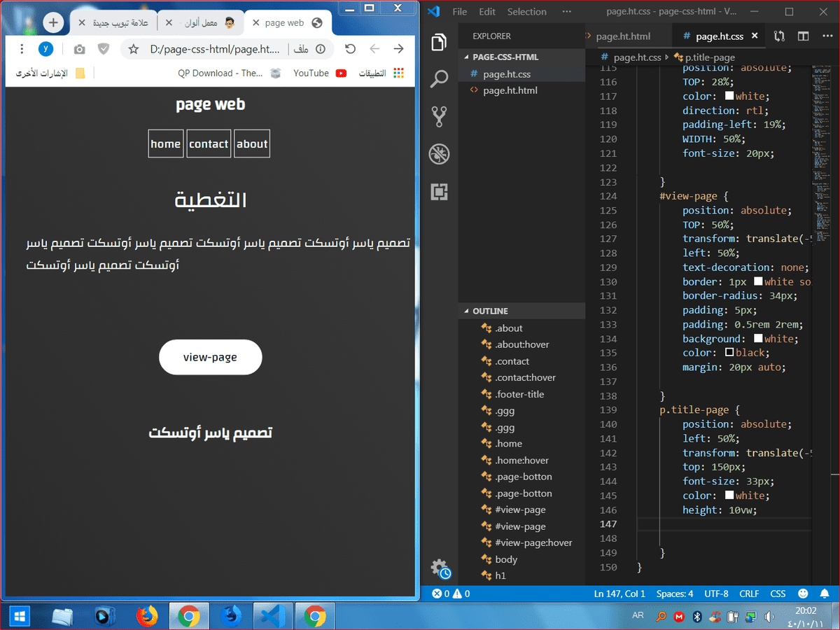Open a new tab with plus button
Image resolution: width=840 pixels, height=630 pixels.
click(53, 22)
